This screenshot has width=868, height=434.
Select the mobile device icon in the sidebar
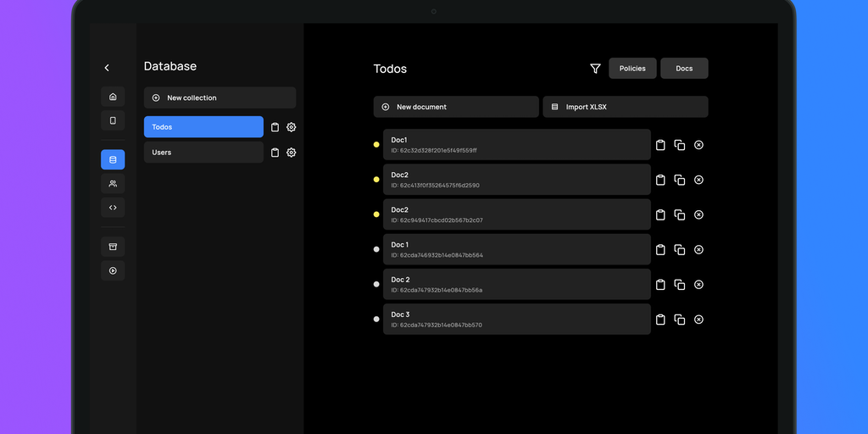click(113, 120)
